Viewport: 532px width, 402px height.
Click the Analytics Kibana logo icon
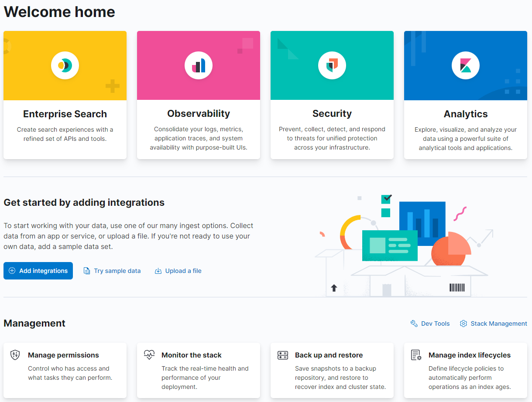(x=466, y=65)
